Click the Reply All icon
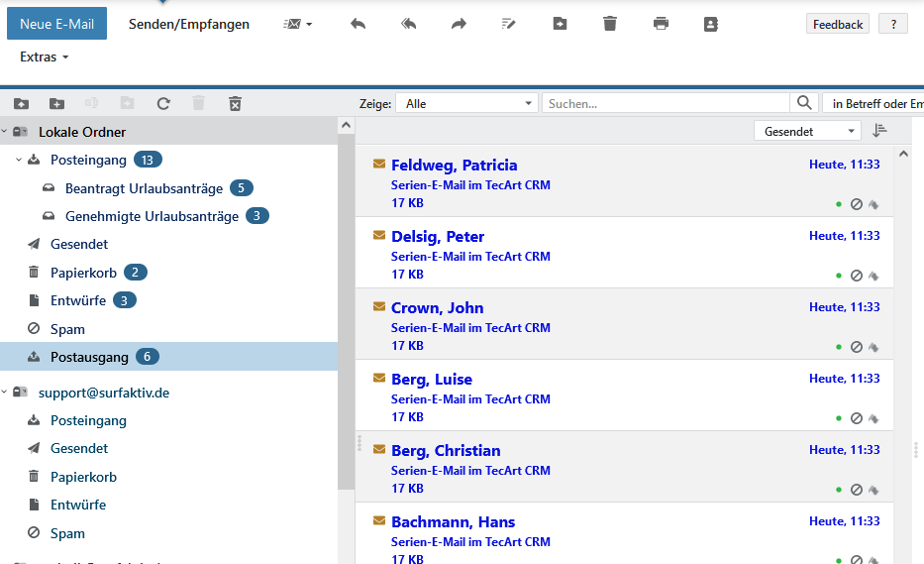924x564 pixels. coord(409,24)
